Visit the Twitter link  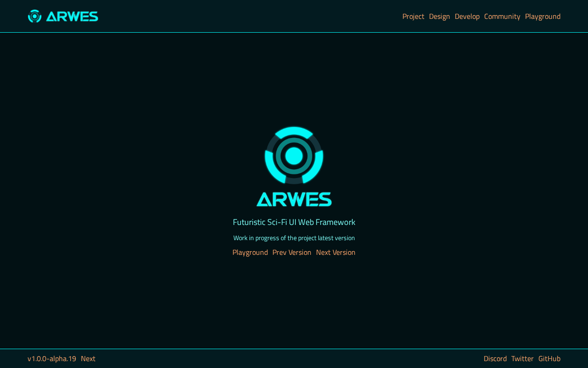(522, 359)
